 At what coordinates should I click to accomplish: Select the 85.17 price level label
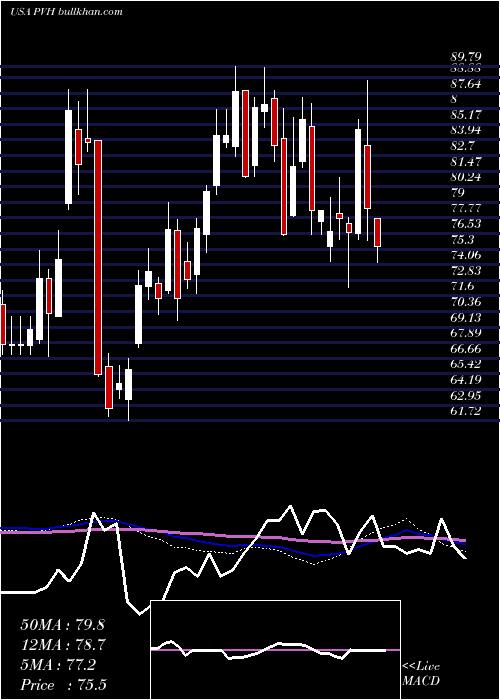(x=466, y=115)
